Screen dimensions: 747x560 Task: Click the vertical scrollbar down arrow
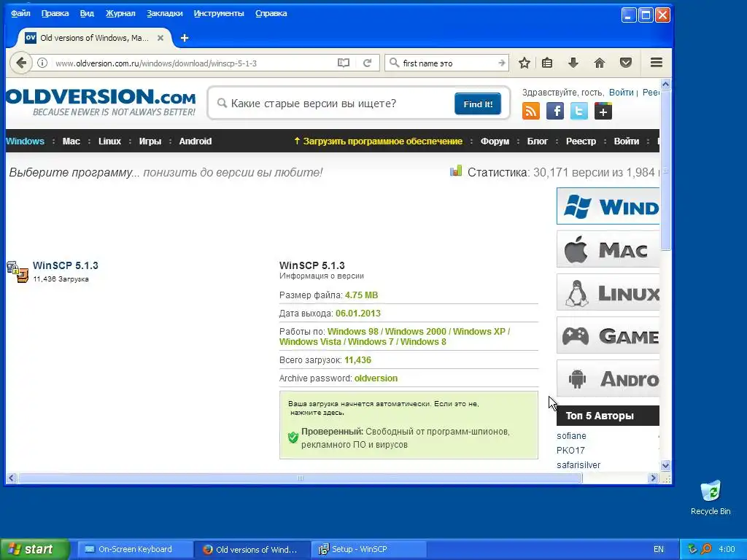click(x=665, y=466)
